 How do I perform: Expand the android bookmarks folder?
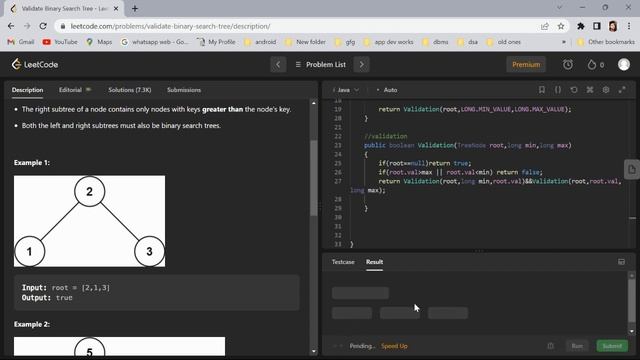260,42
